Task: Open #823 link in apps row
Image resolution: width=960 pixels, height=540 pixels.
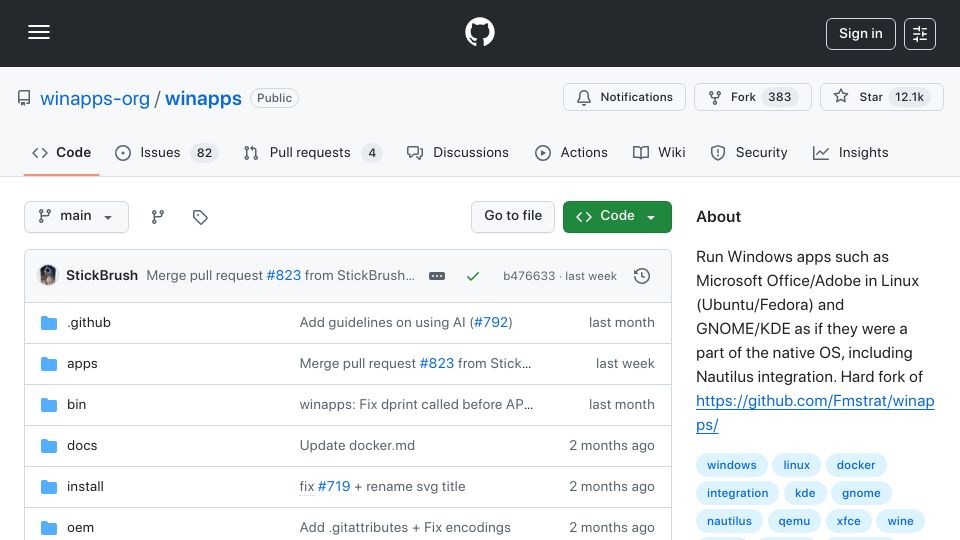Action: click(437, 364)
